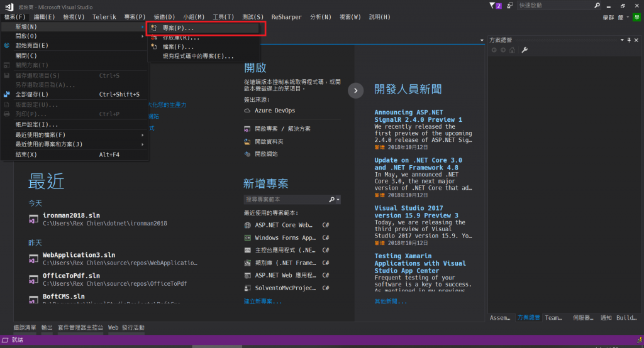This screenshot has height=348, width=644.
Task: Click the ASP.NET Core Web template icon
Action: [248, 226]
